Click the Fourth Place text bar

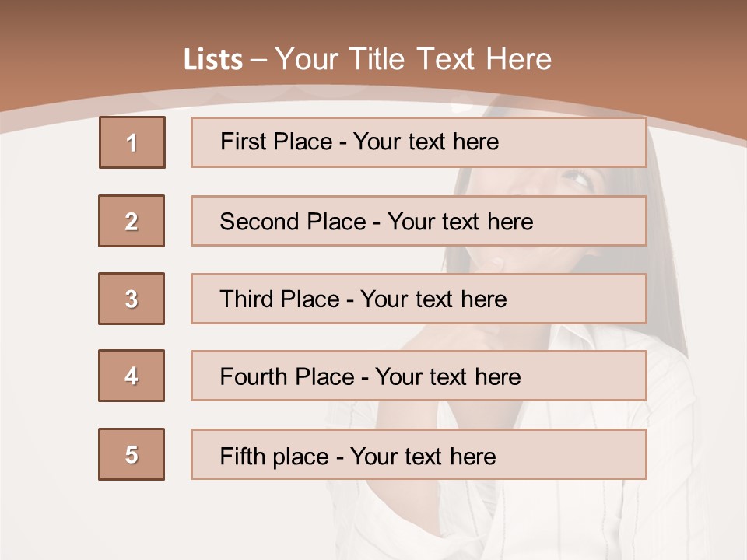click(419, 376)
